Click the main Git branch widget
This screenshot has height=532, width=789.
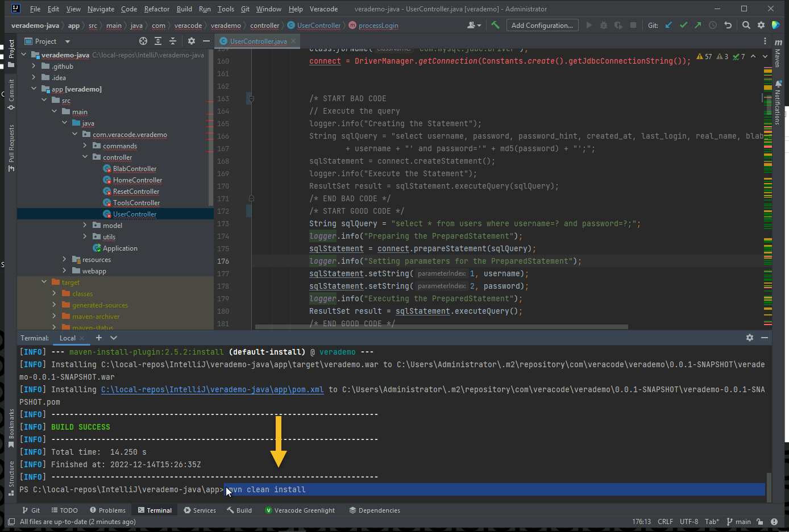739,521
